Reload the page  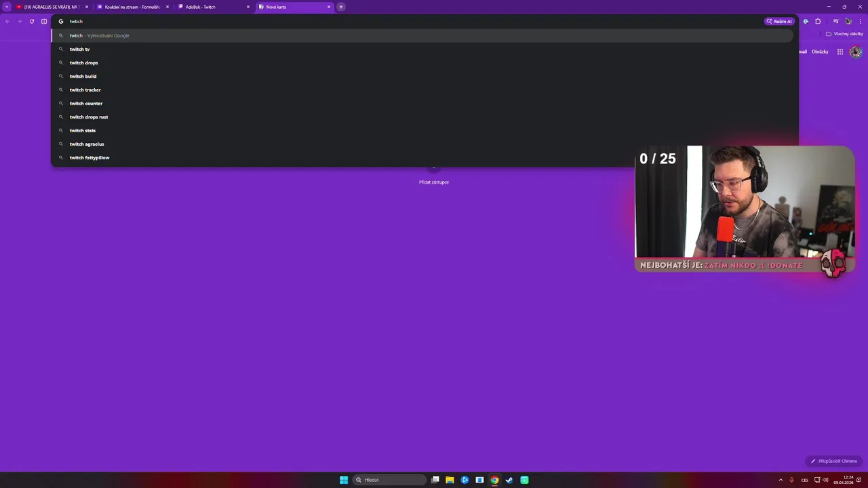pos(32,21)
